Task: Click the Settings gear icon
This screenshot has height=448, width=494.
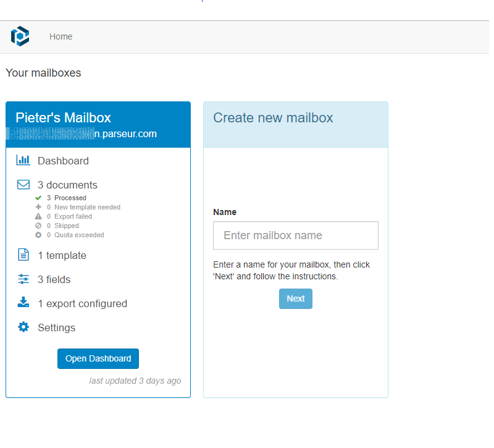Action: click(23, 327)
